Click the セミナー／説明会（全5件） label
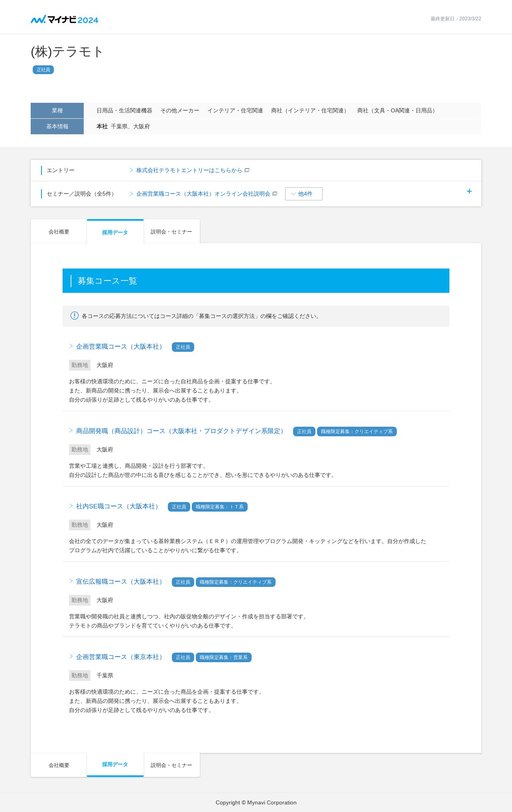The image size is (512, 812). point(82,194)
